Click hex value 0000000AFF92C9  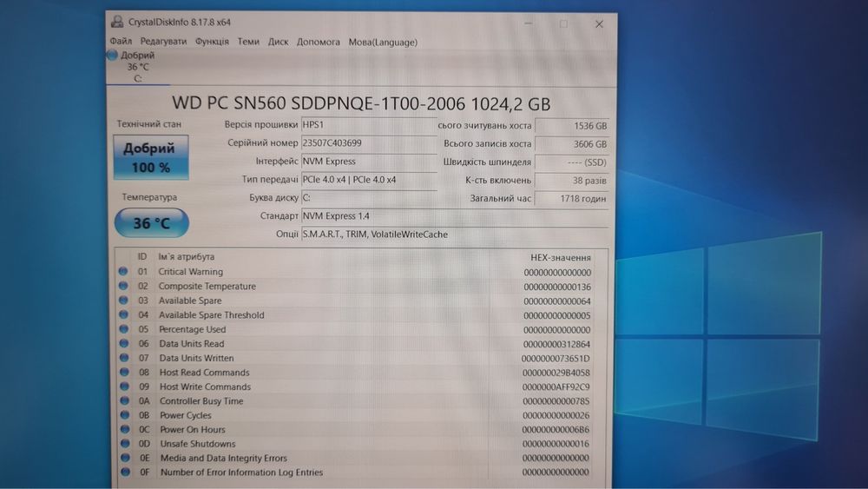[x=556, y=387]
